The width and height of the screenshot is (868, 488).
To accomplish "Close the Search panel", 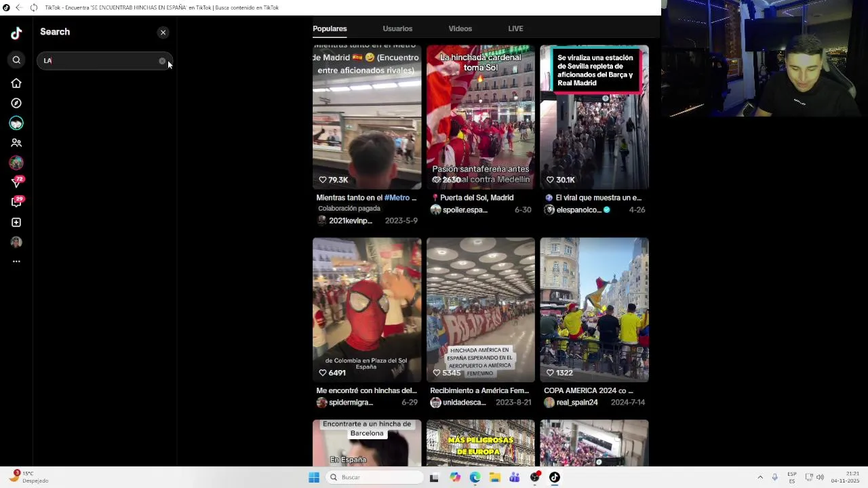I will 163,33.
